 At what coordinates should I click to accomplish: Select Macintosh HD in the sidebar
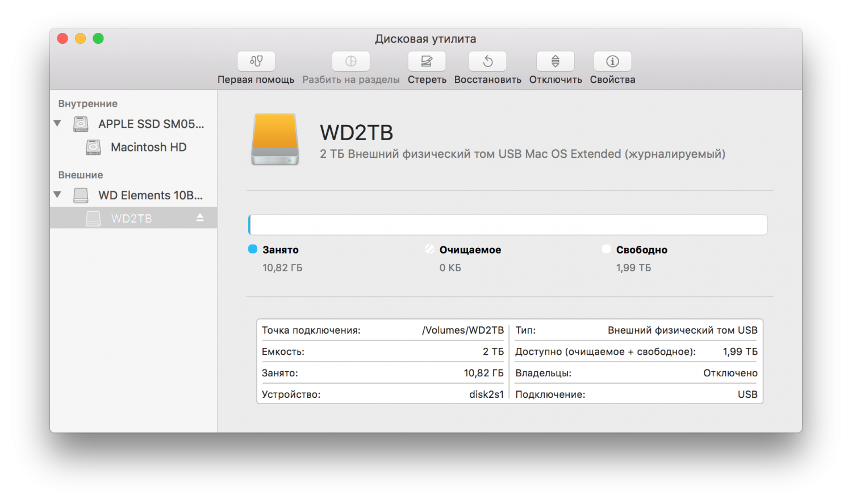[x=148, y=147]
